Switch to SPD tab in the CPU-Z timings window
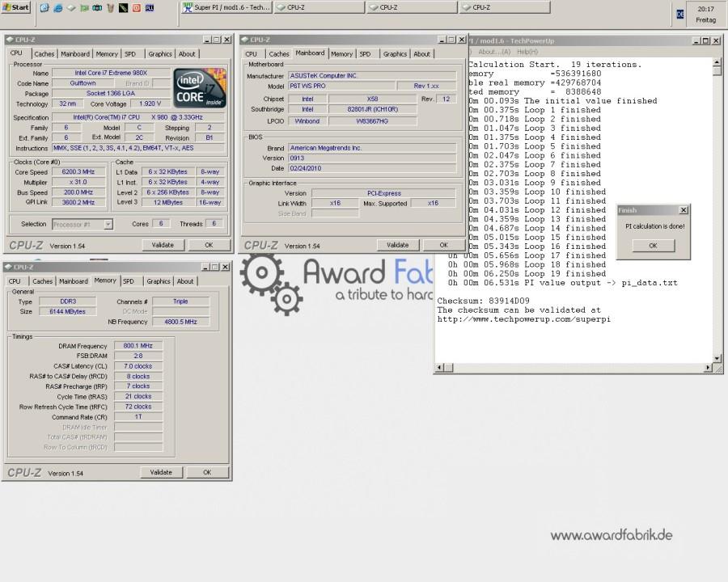The width and height of the screenshot is (728, 582). (129, 281)
